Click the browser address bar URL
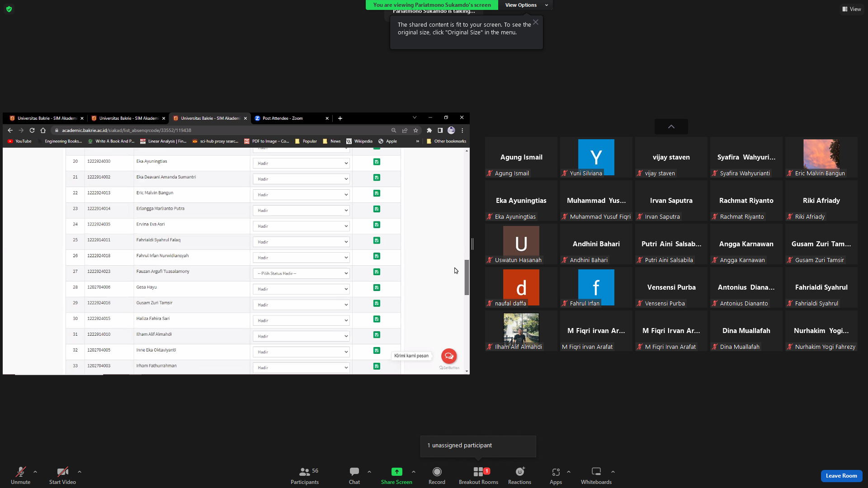 pyautogui.click(x=127, y=130)
